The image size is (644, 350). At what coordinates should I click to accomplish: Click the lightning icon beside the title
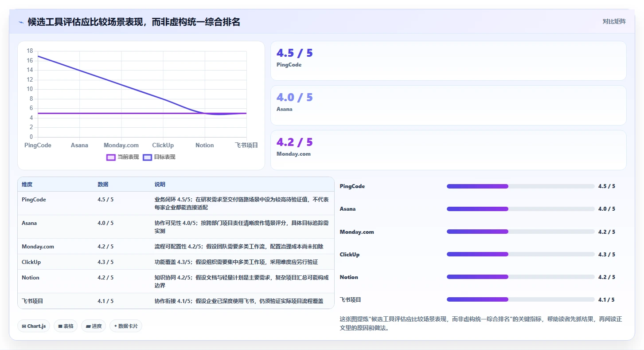coord(21,22)
